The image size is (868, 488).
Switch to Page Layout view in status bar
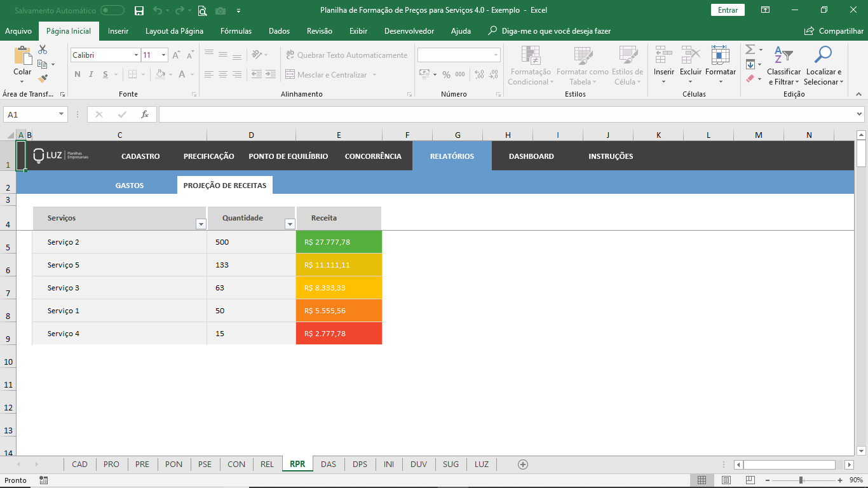pos(726,480)
